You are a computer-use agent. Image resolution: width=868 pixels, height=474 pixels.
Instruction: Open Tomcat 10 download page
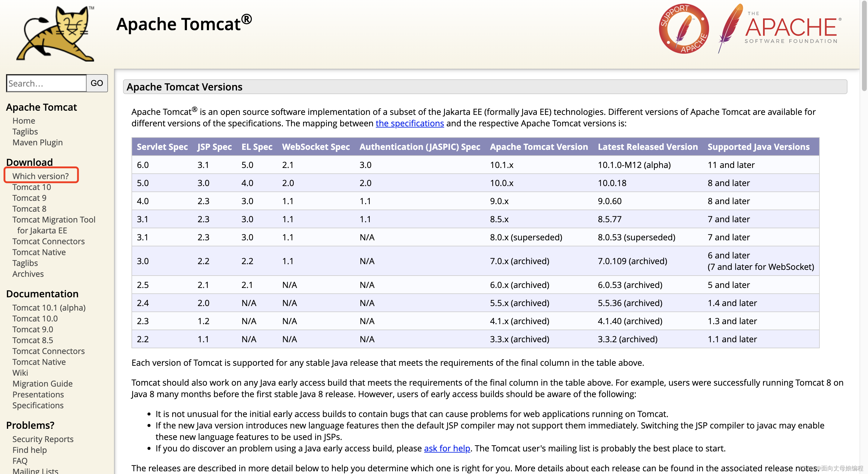tap(32, 187)
